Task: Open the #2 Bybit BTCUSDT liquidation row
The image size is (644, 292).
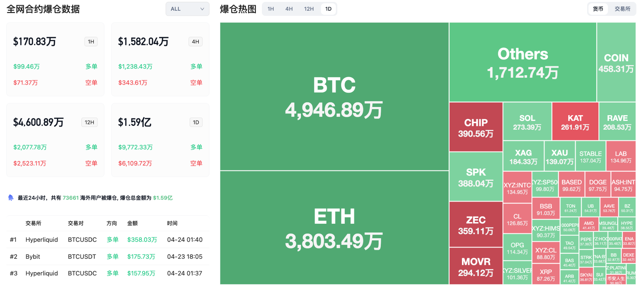Action: pos(107,257)
